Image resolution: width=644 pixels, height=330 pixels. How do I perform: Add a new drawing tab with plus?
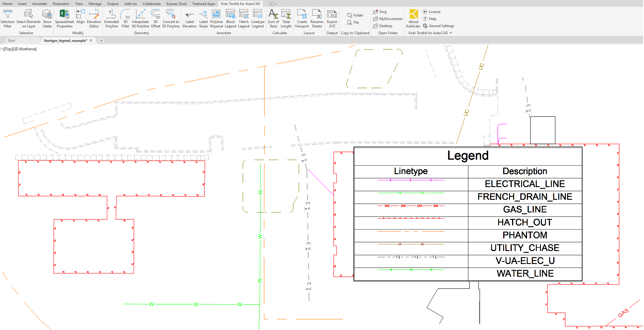click(x=101, y=41)
